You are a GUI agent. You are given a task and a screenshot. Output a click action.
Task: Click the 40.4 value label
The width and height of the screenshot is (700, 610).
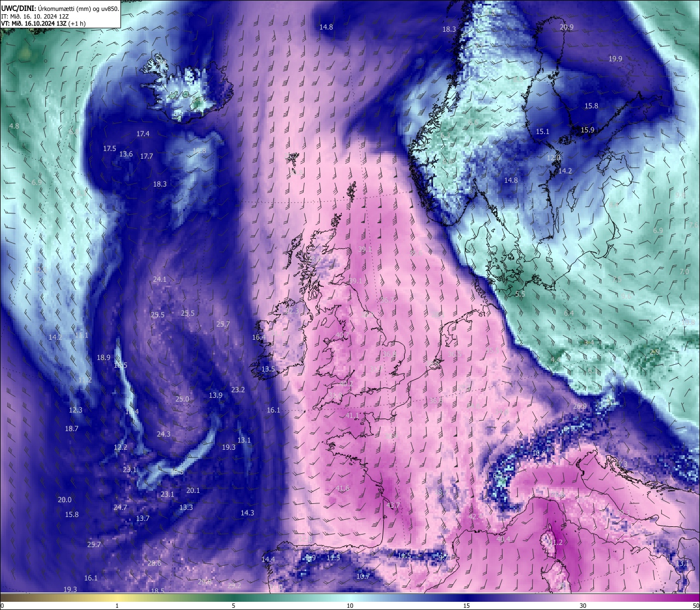pyautogui.click(x=503, y=539)
